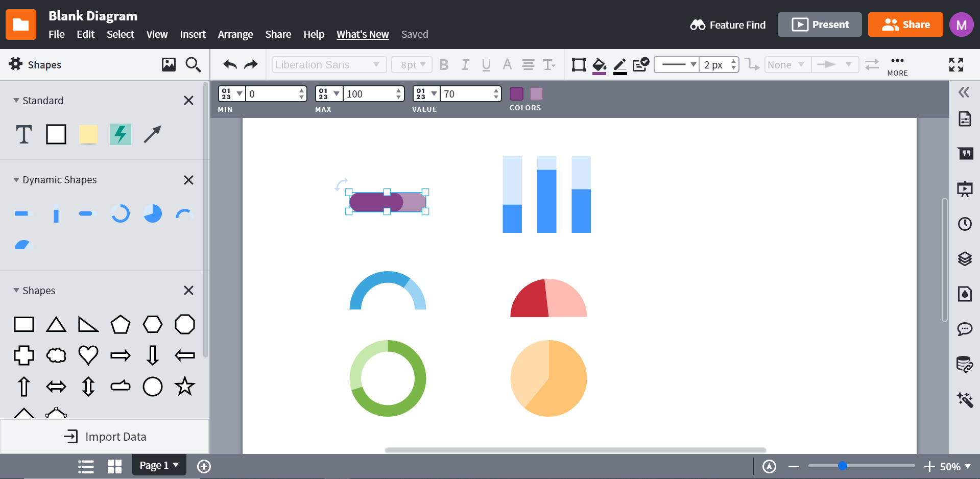Screen dimensions: 980x479
Task: Open the image search icon in Shapes
Action: (x=169, y=64)
